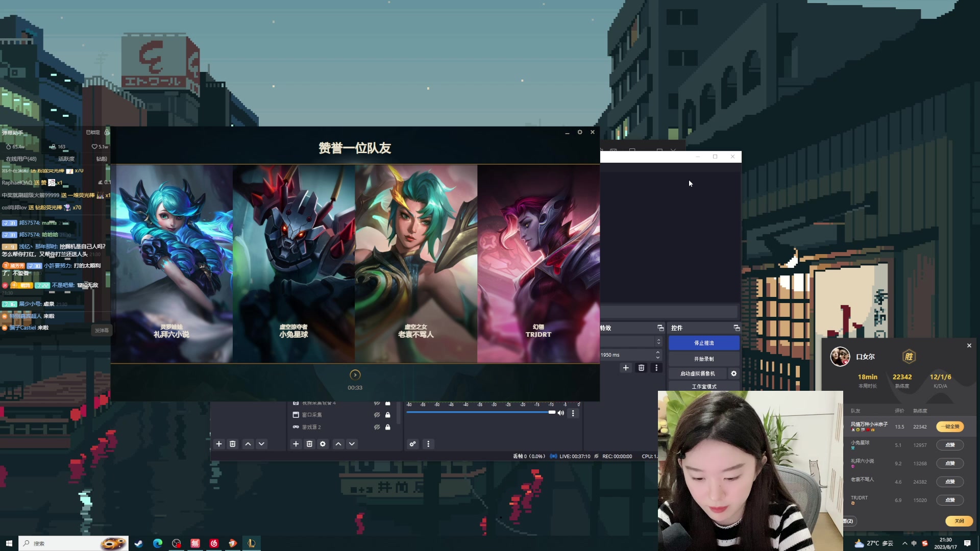Move source down arrow in sources panel
This screenshot has height=551, width=980.
click(352, 444)
